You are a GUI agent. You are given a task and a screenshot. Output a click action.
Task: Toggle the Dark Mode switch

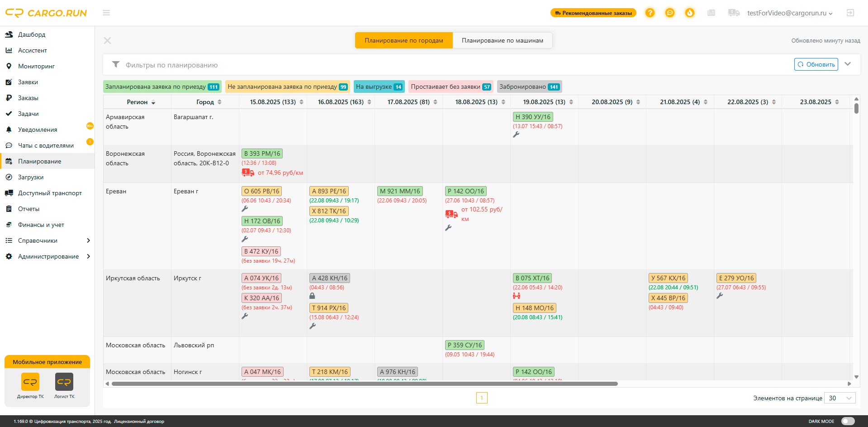click(848, 421)
